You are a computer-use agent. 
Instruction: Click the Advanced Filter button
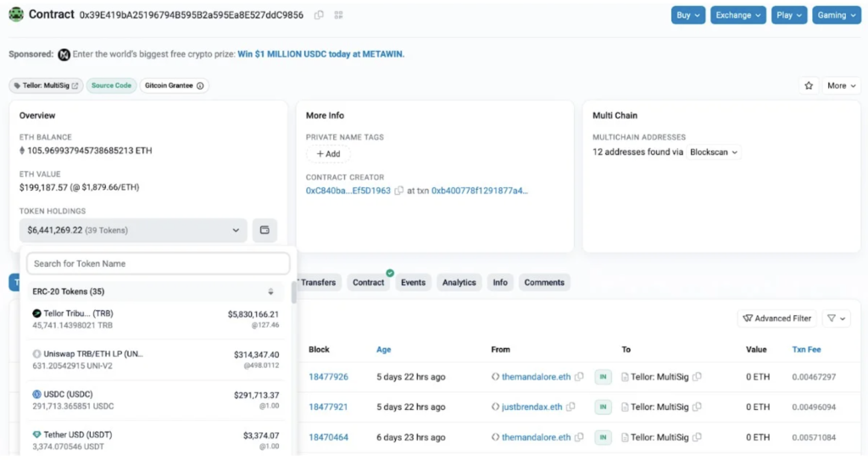[x=777, y=319]
